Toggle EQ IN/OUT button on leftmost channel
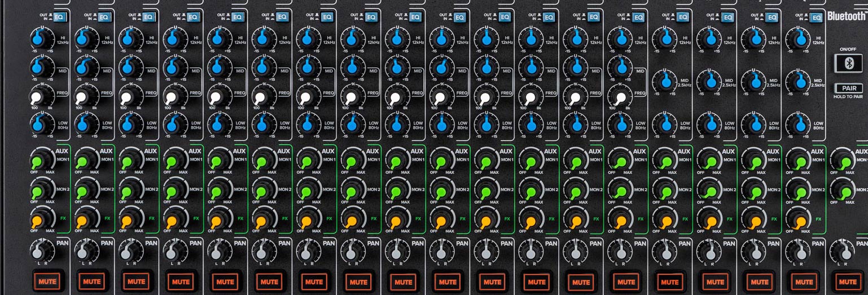868x295 pixels. point(59,17)
